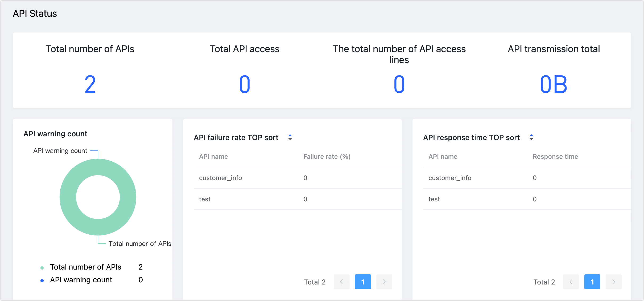
Task: Toggle API warning count legend dot
Action: 42,280
